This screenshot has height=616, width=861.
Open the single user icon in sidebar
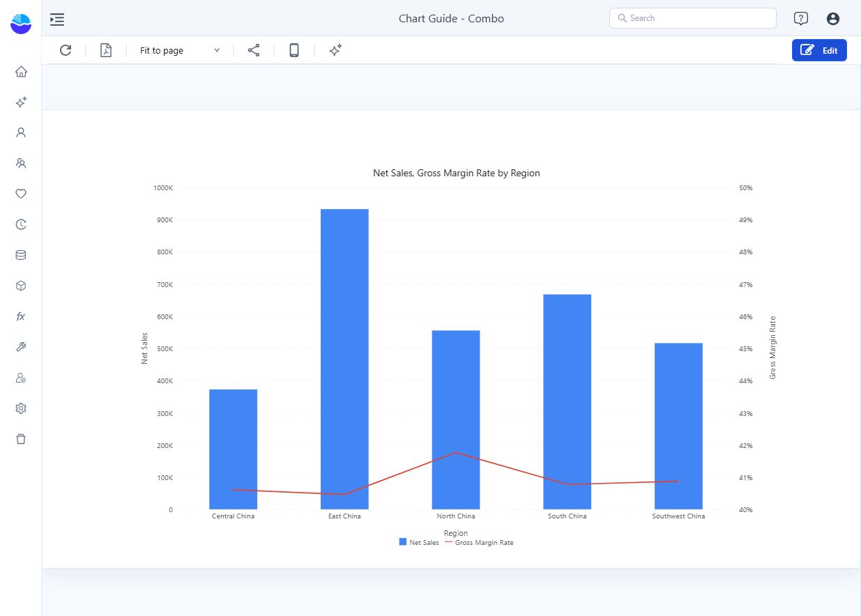point(21,132)
